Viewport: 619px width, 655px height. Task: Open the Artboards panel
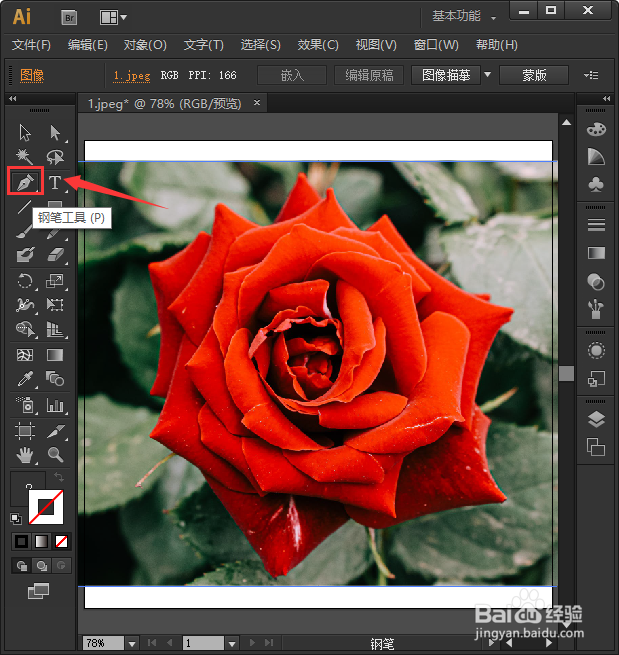point(596,447)
